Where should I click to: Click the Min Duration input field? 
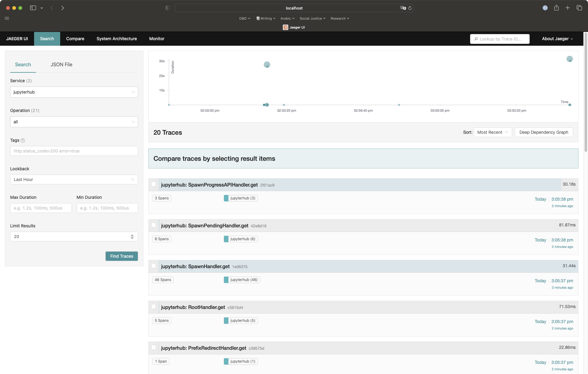pyautogui.click(x=107, y=208)
